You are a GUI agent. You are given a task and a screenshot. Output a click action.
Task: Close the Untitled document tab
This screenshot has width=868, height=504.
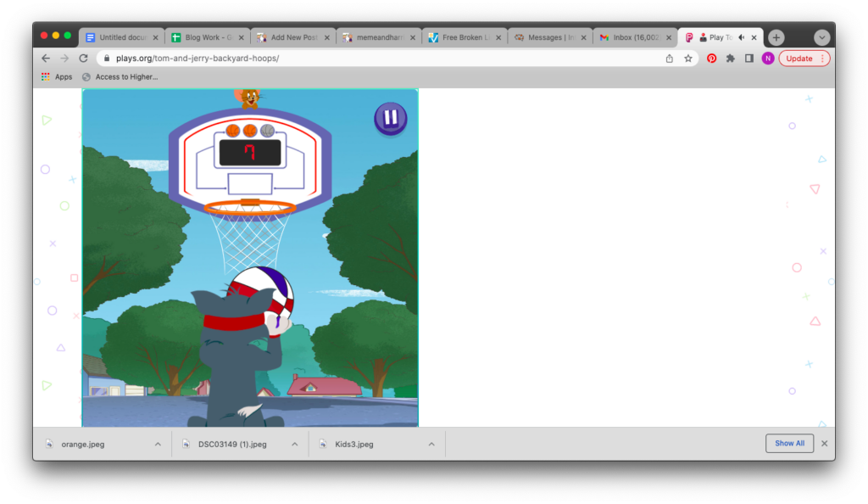click(156, 37)
